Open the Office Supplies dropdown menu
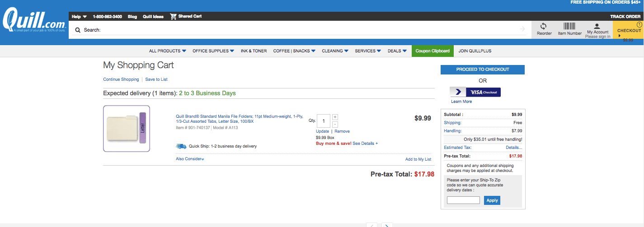 pyautogui.click(x=213, y=51)
